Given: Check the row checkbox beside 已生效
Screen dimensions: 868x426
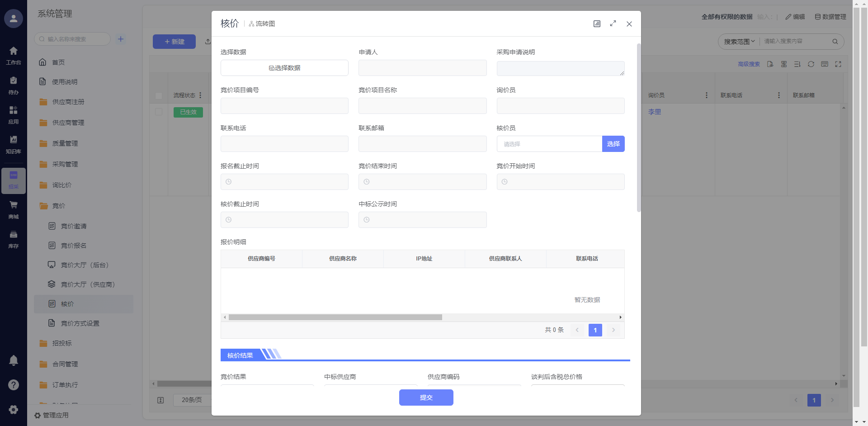Looking at the screenshot, I should pyautogui.click(x=159, y=112).
